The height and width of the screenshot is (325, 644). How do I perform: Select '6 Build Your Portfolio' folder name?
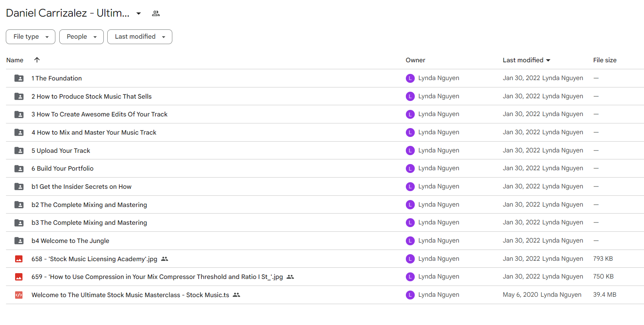62,169
